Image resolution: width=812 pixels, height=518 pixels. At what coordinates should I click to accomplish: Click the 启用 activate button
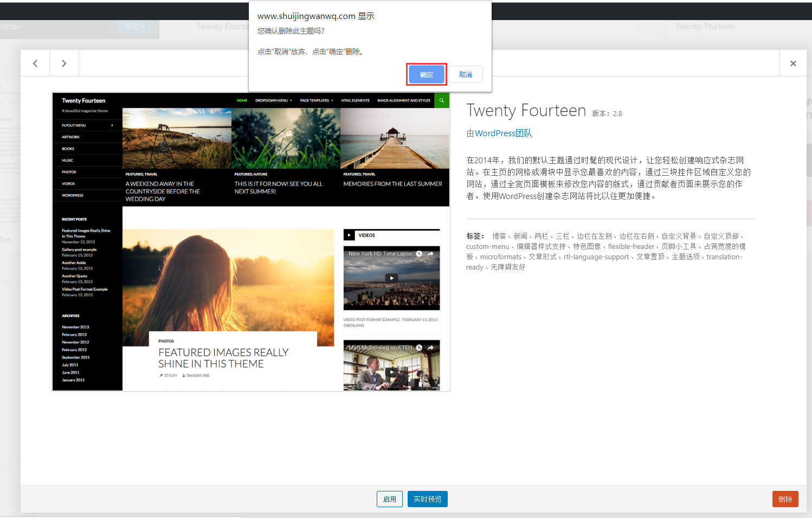(x=389, y=499)
